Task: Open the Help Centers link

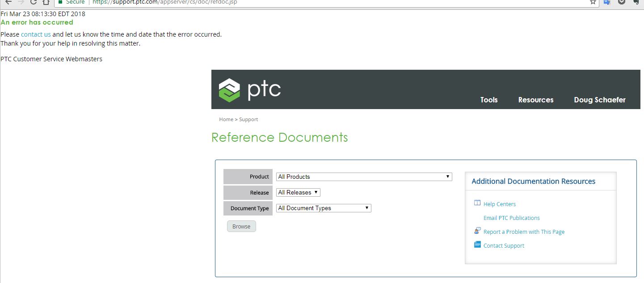Action: point(500,204)
